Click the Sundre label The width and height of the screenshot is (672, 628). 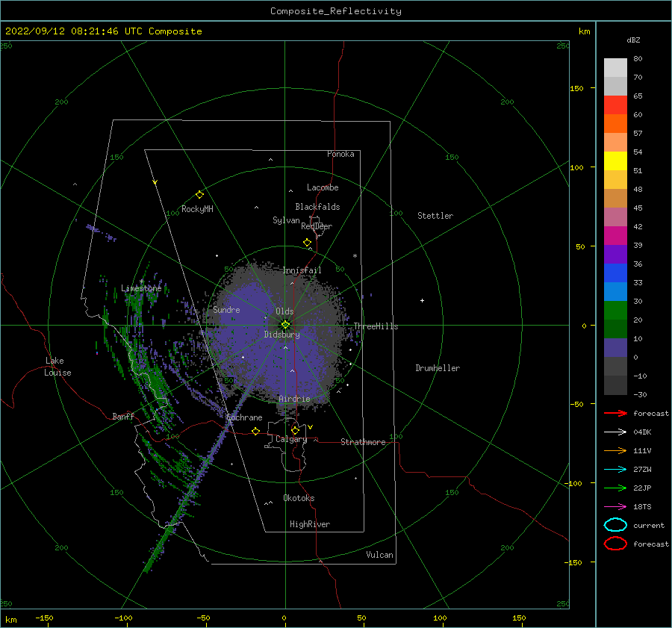pyautogui.click(x=226, y=310)
